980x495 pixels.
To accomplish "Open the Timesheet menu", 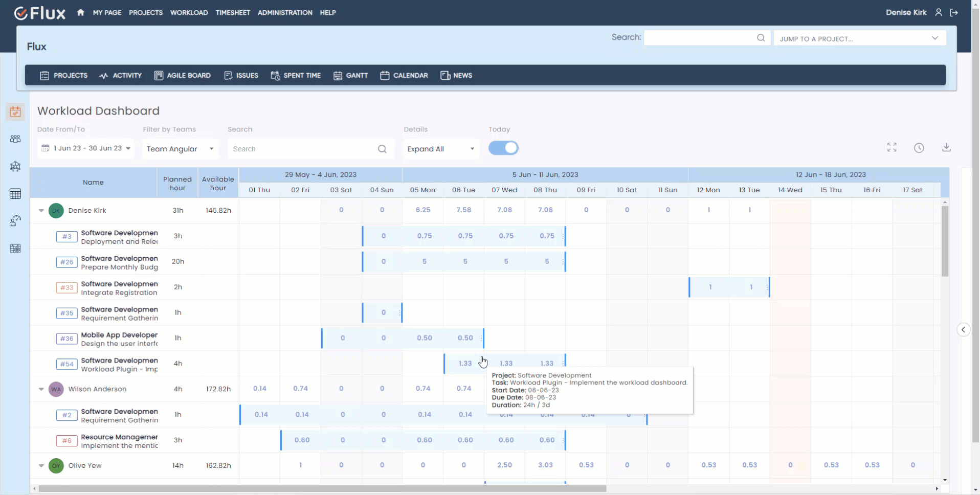I will click(x=233, y=13).
